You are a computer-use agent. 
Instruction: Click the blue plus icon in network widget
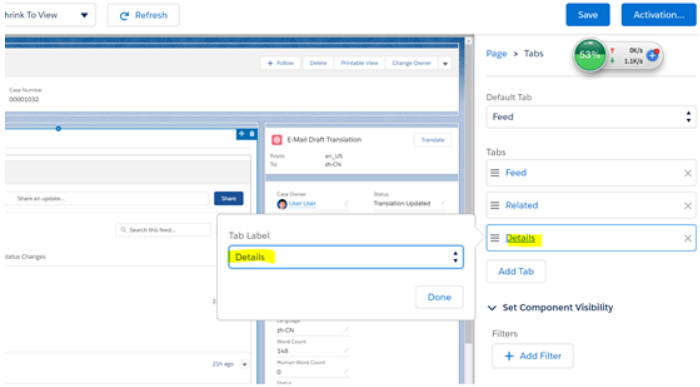tap(653, 55)
